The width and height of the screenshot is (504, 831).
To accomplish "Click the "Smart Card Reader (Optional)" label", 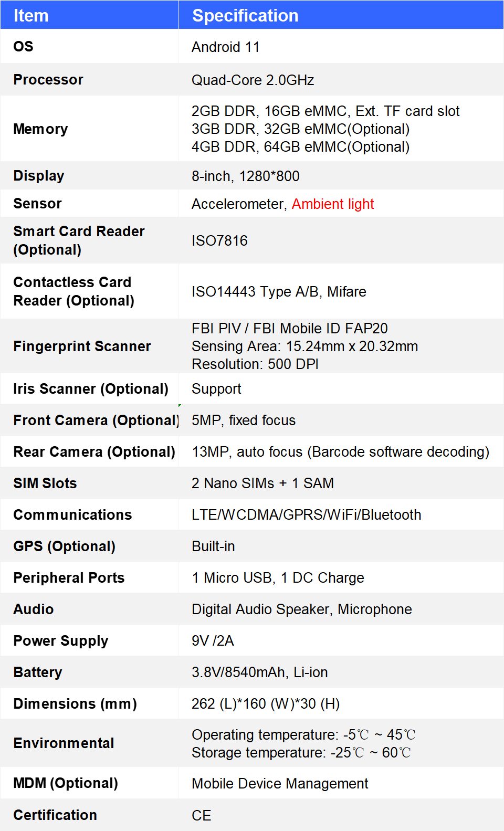I will [79, 240].
